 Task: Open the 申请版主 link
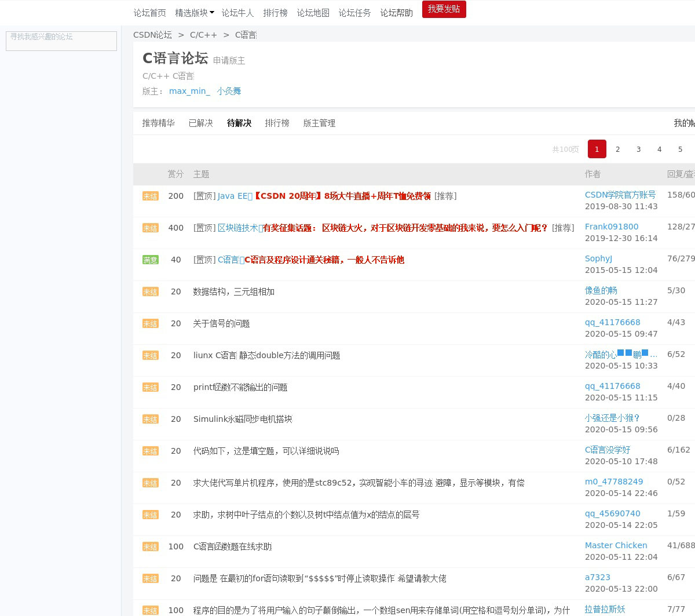click(x=229, y=60)
